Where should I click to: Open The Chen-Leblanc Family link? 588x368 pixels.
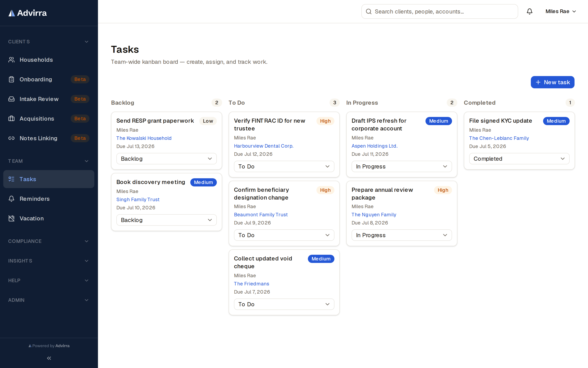tap(499, 138)
